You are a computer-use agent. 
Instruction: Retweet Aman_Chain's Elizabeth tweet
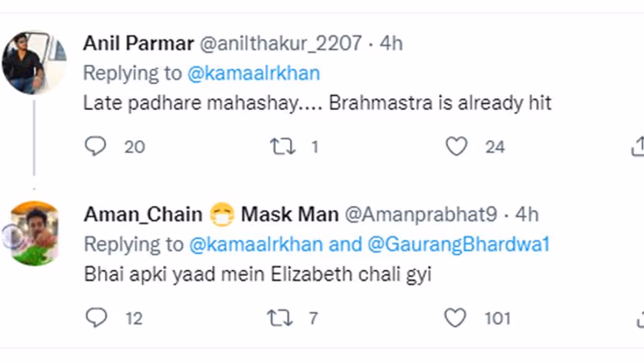pyautogui.click(x=279, y=318)
